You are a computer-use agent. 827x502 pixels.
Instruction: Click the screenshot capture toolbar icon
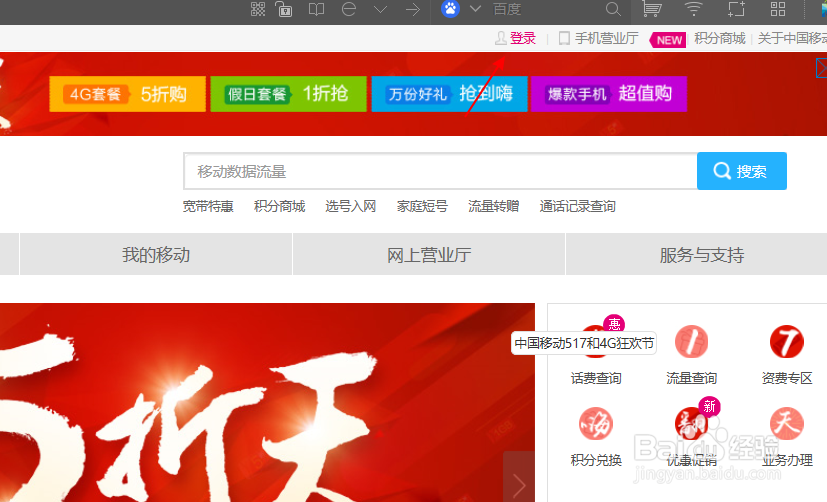(736, 9)
